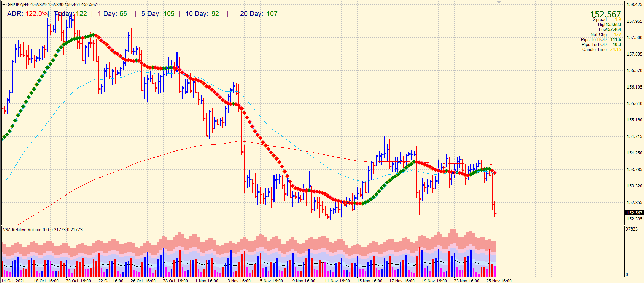This screenshot has height=283, width=644.
Task: Click the Net Chg 122 row
Action: tap(606, 35)
